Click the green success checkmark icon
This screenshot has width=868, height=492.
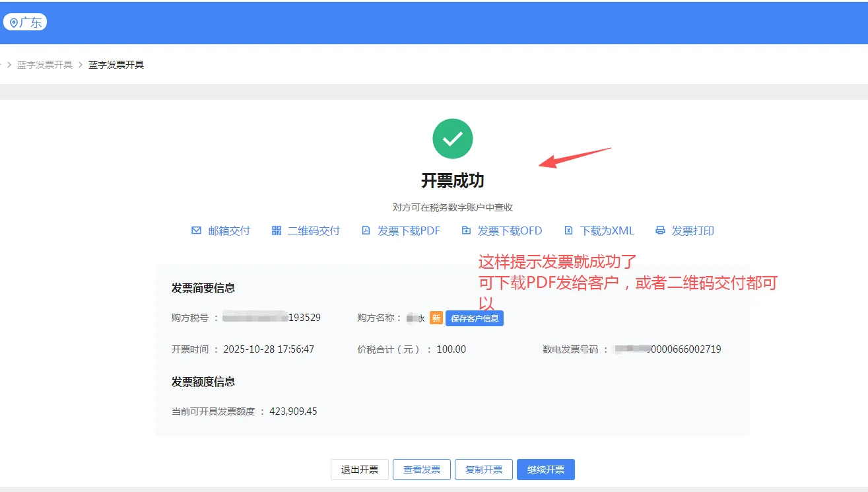point(453,139)
